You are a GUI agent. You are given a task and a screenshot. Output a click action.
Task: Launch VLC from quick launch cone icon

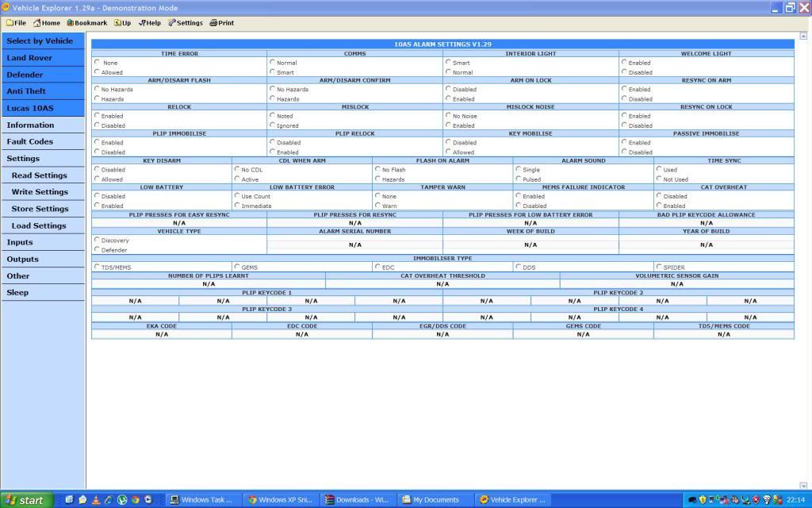click(x=95, y=500)
